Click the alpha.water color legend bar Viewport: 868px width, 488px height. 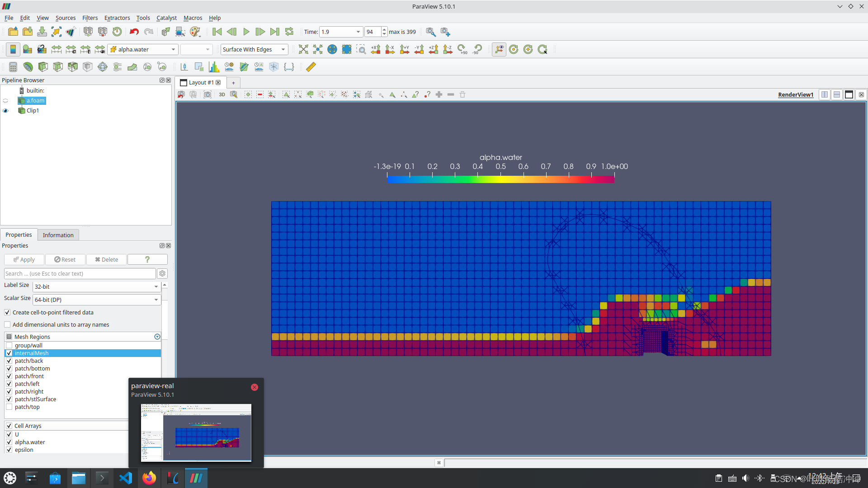[x=500, y=179]
